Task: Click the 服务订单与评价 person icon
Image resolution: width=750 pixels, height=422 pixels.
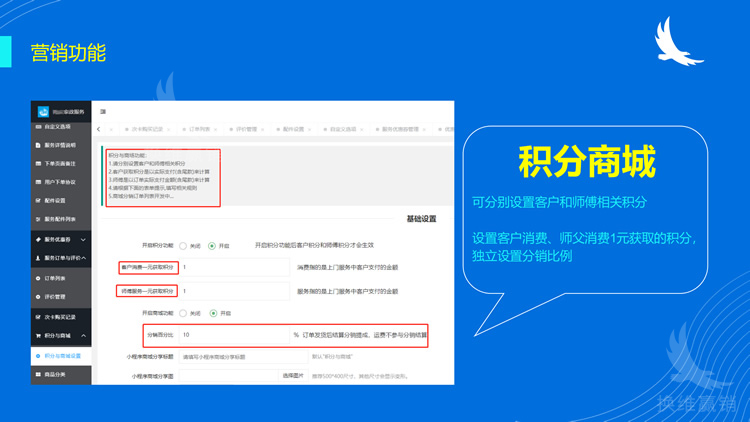Action: [38, 258]
